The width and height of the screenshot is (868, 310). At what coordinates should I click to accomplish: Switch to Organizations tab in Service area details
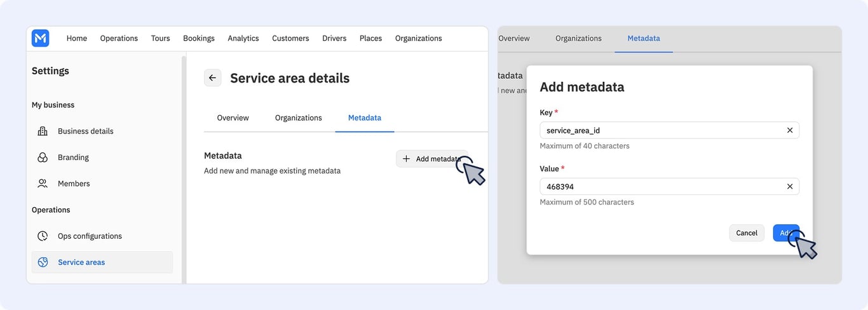coord(299,118)
